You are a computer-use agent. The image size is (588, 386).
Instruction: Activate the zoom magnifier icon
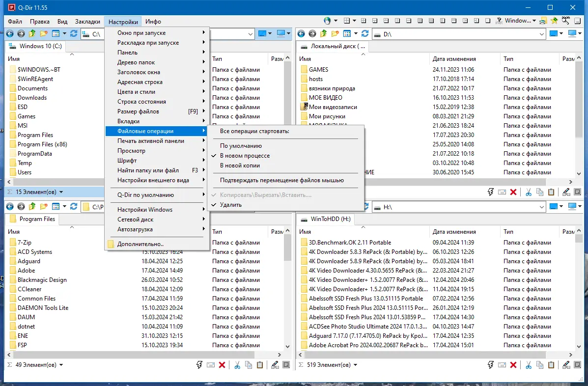(x=565, y=21)
